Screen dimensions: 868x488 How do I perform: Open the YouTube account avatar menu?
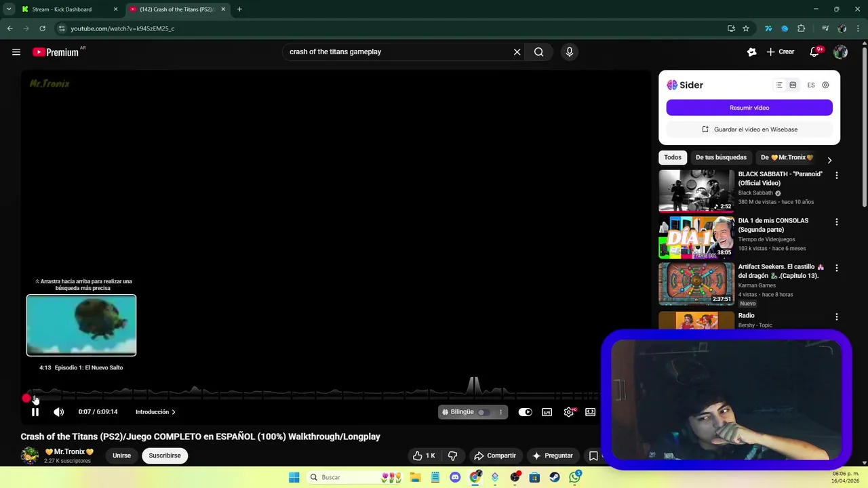click(840, 52)
